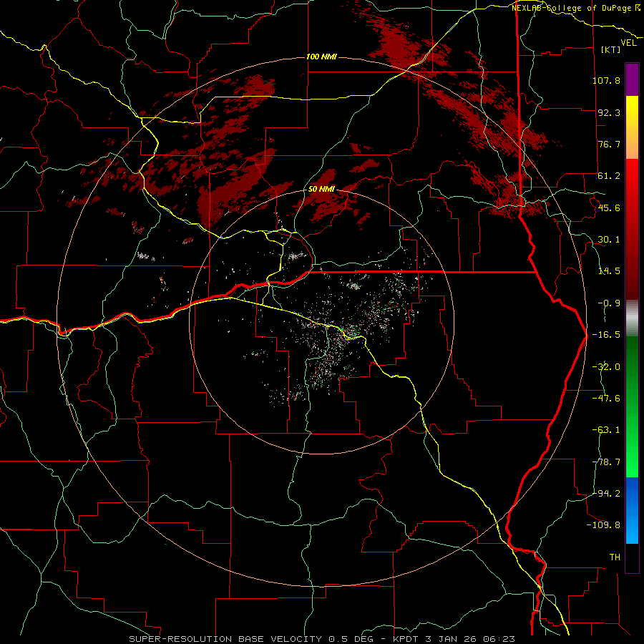Click the 50 NMI range ring label
This screenshot has width=644, height=644.
(x=321, y=190)
